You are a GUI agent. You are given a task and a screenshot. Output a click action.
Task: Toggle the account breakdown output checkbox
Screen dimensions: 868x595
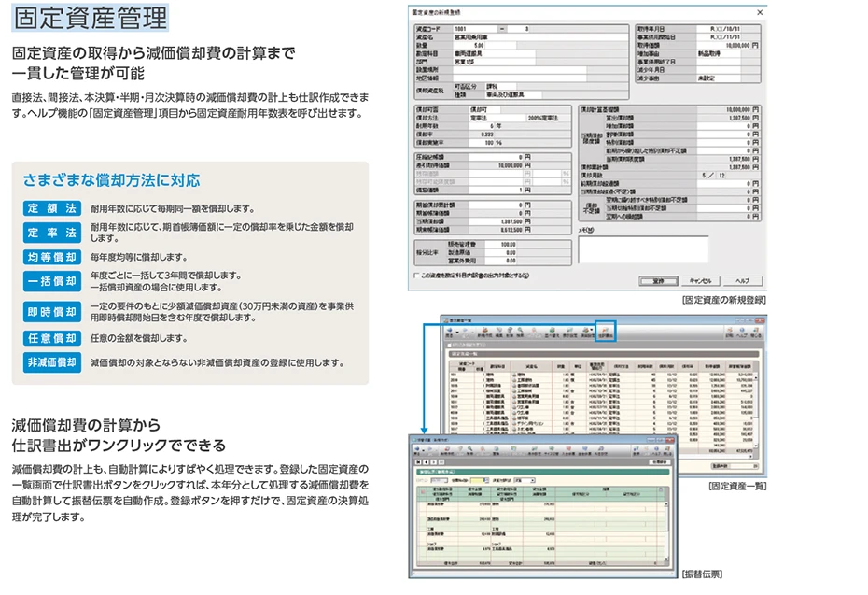click(417, 276)
